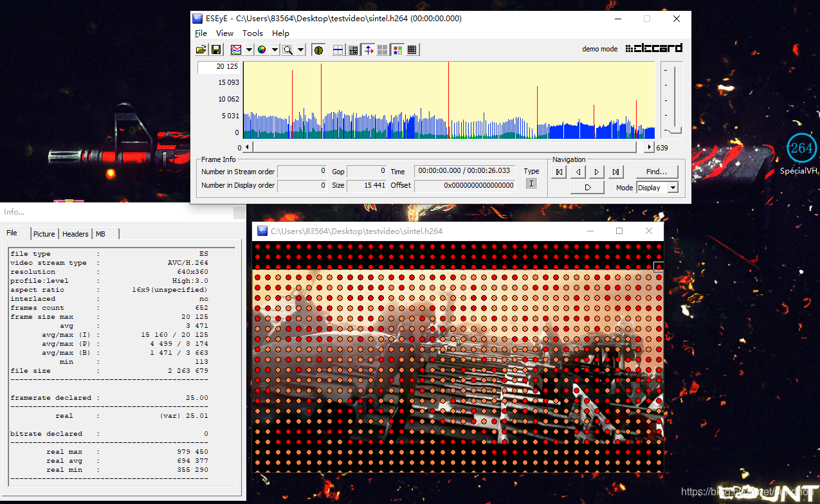This screenshot has height=504, width=820.
Task: Click the Gop value field
Action: pos(367,171)
